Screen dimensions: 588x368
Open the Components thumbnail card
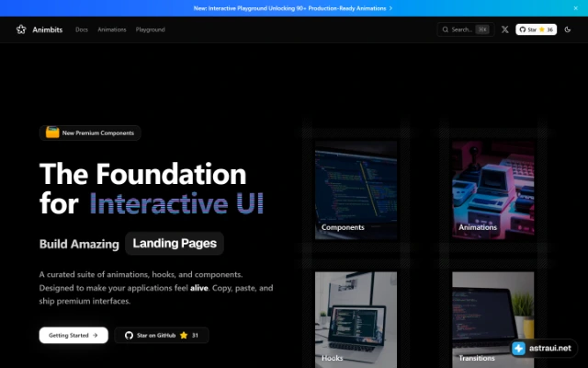point(356,190)
